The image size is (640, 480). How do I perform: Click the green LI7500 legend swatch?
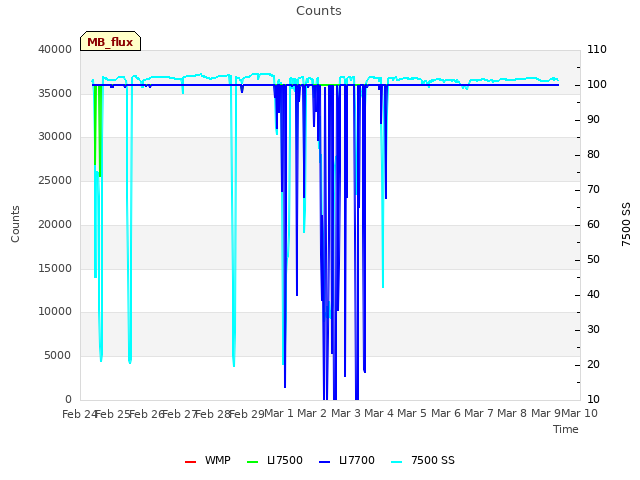point(253,462)
